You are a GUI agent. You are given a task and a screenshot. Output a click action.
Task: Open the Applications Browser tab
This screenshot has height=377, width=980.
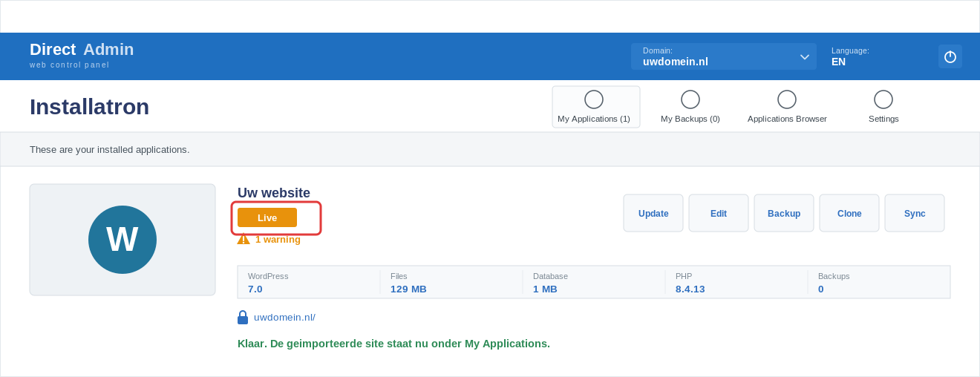coord(787,107)
